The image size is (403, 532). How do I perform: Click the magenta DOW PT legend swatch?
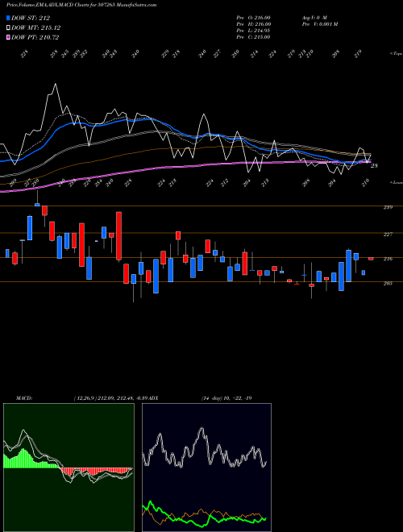(8, 37)
